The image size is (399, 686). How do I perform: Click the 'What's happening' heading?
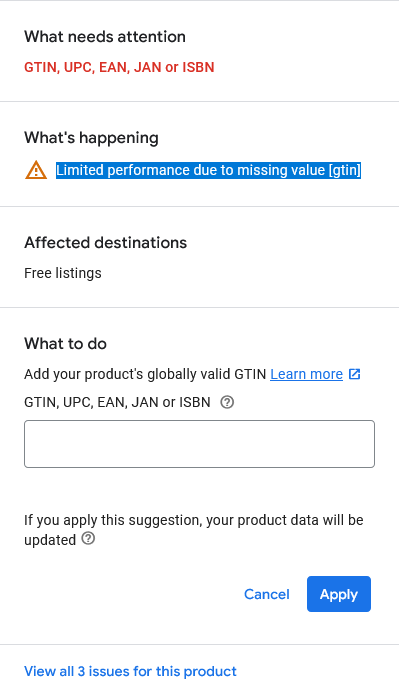click(91, 138)
